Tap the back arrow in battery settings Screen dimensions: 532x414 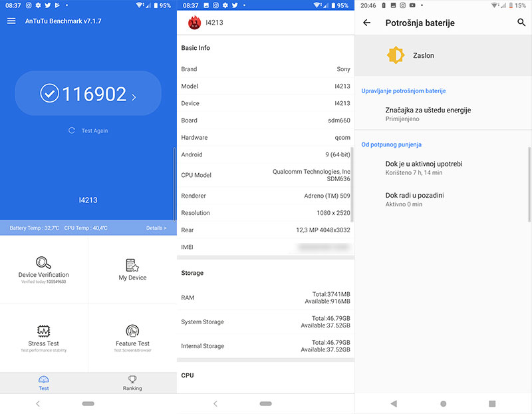pos(367,22)
